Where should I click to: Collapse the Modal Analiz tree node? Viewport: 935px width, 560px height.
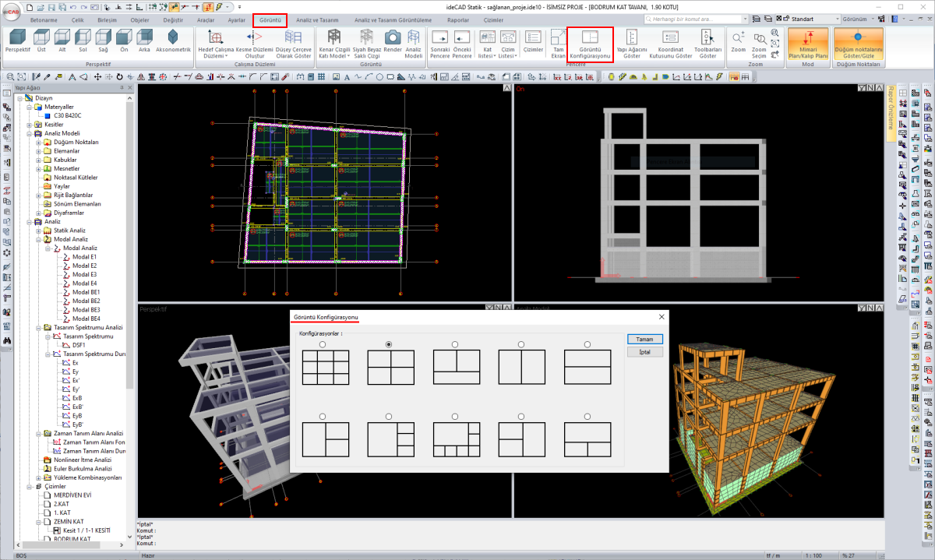(37, 239)
